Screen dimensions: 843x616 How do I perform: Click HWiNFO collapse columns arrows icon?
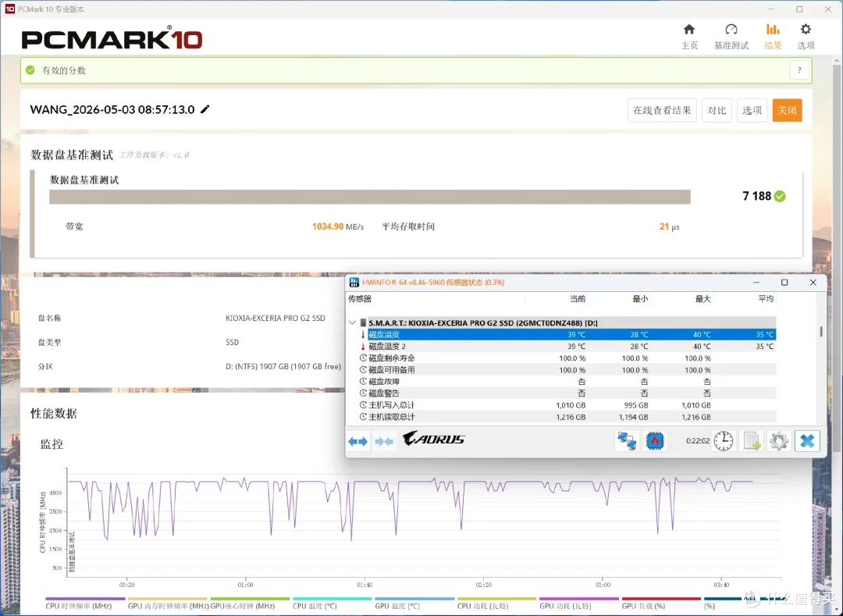tap(384, 441)
